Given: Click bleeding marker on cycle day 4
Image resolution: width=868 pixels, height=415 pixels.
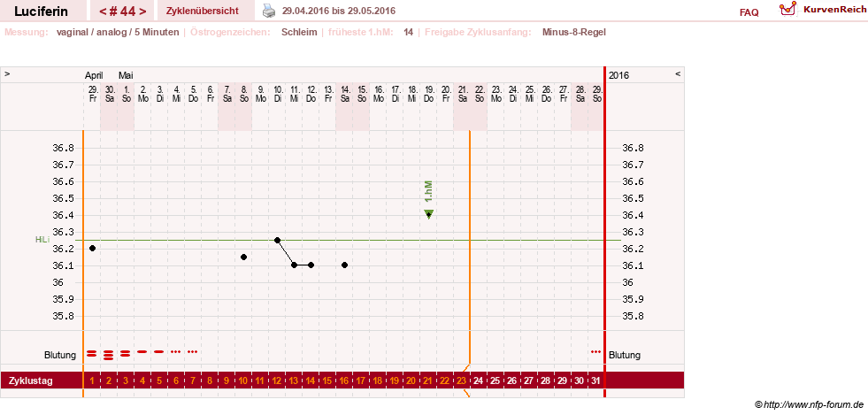Looking at the screenshot, I should (142, 351).
